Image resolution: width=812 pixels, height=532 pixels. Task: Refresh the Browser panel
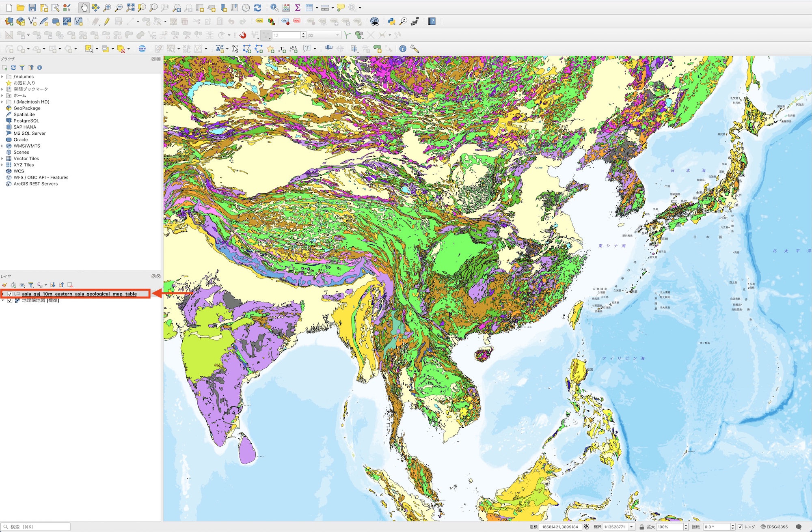click(x=13, y=67)
